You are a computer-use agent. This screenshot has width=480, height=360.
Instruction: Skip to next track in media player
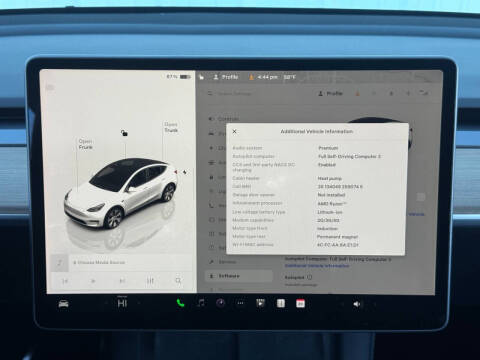point(122,281)
